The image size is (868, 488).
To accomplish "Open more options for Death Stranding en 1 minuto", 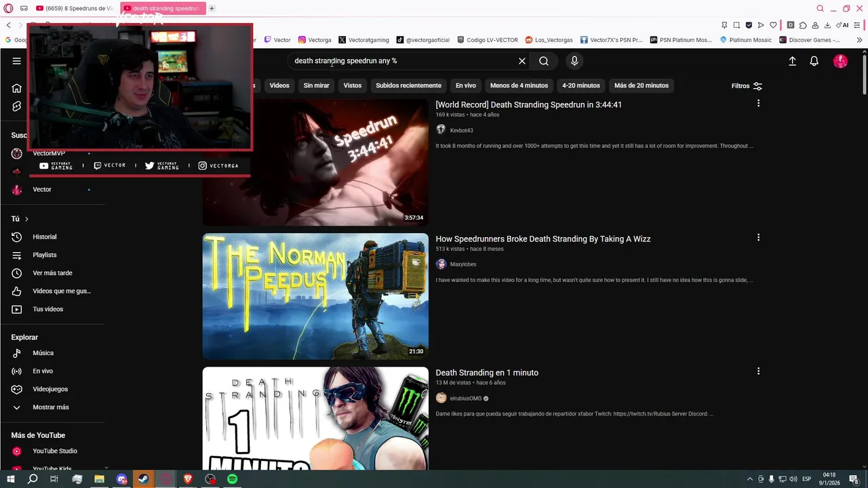I will click(758, 371).
